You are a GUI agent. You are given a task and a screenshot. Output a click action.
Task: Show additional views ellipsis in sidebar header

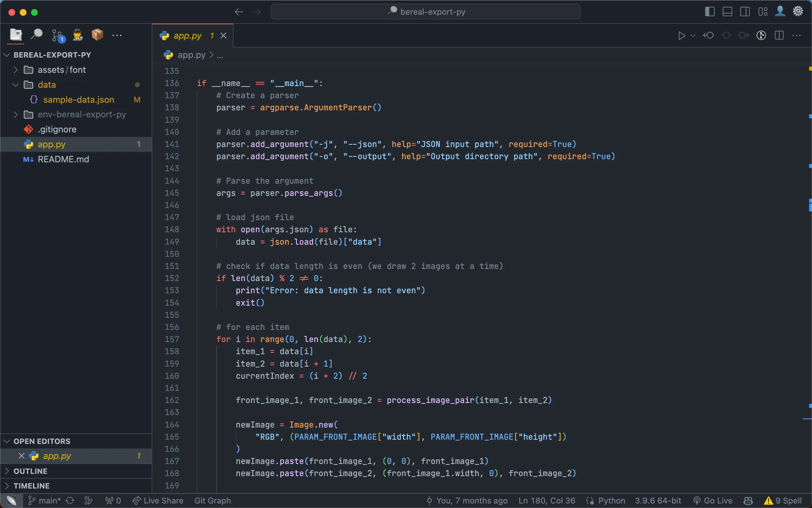pyautogui.click(x=117, y=35)
